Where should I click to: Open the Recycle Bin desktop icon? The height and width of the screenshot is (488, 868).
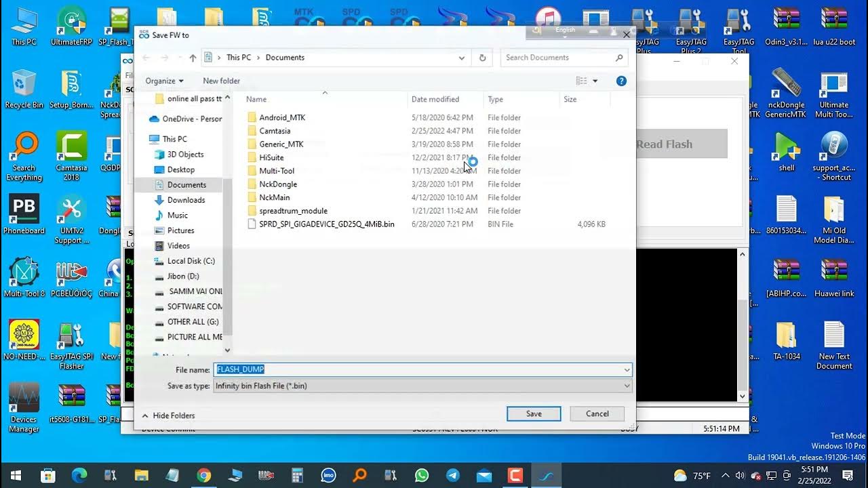[24, 88]
